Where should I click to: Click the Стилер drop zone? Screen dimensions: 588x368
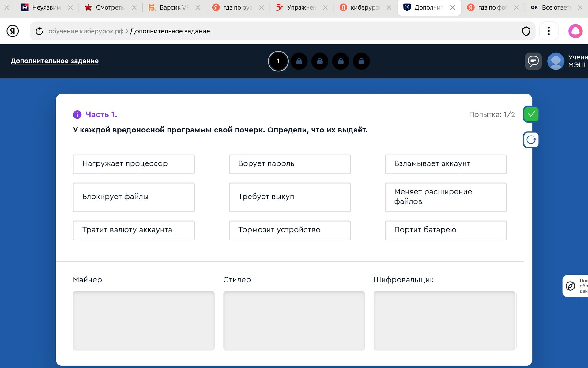coord(294,320)
